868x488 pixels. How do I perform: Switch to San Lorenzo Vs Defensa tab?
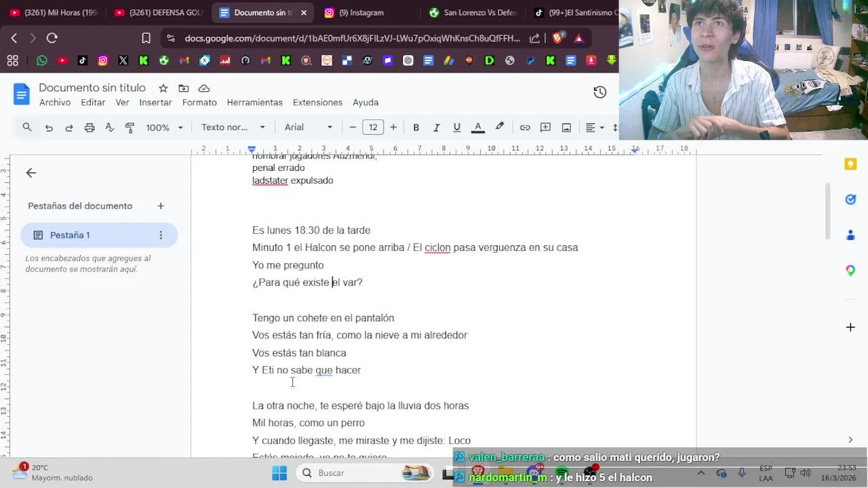click(x=473, y=13)
